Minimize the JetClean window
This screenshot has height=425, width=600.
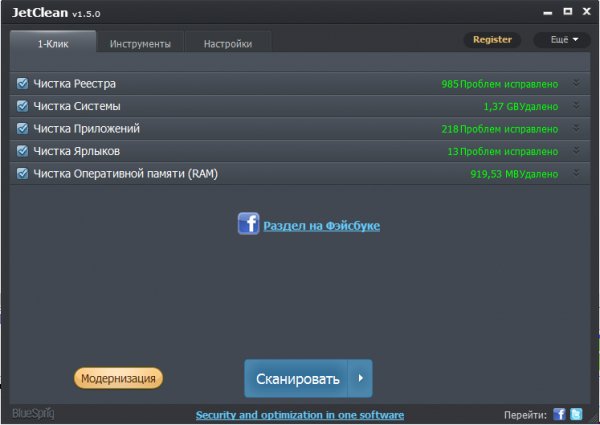(548, 12)
